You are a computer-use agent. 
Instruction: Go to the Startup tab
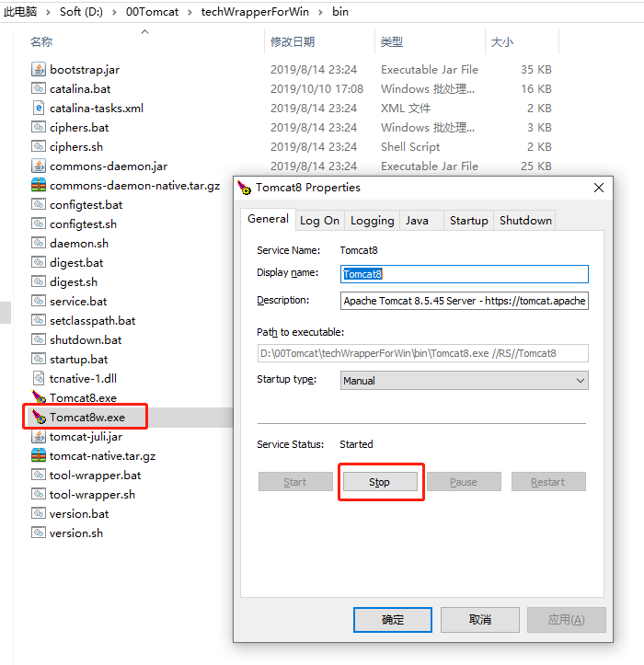[x=469, y=221]
